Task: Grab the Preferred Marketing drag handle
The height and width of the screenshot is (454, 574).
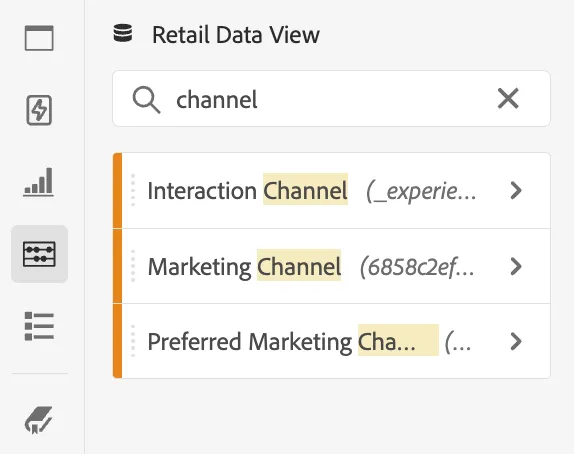Action: (133, 342)
